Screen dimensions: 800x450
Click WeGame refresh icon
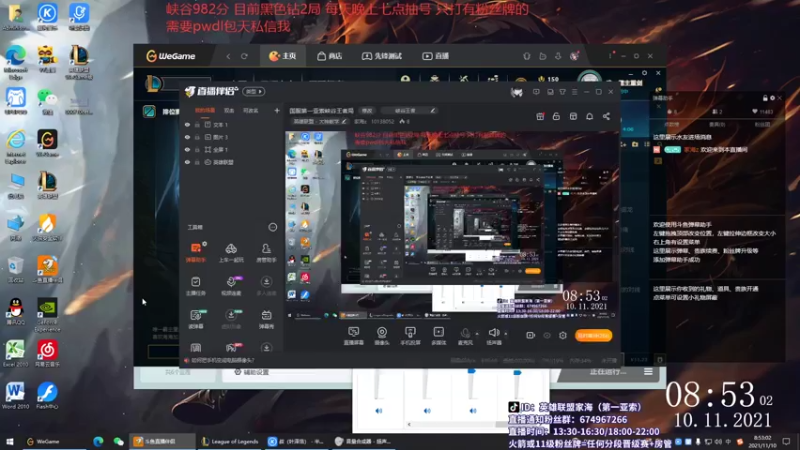pos(244,56)
